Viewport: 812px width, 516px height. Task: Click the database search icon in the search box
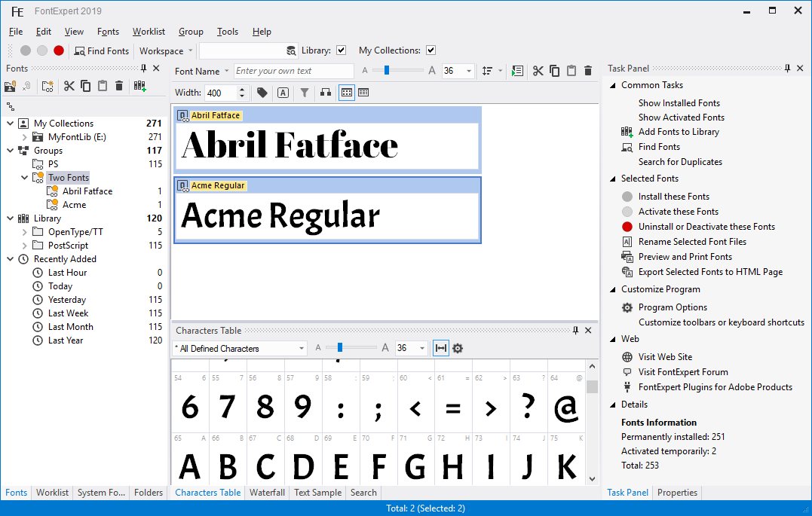point(292,50)
